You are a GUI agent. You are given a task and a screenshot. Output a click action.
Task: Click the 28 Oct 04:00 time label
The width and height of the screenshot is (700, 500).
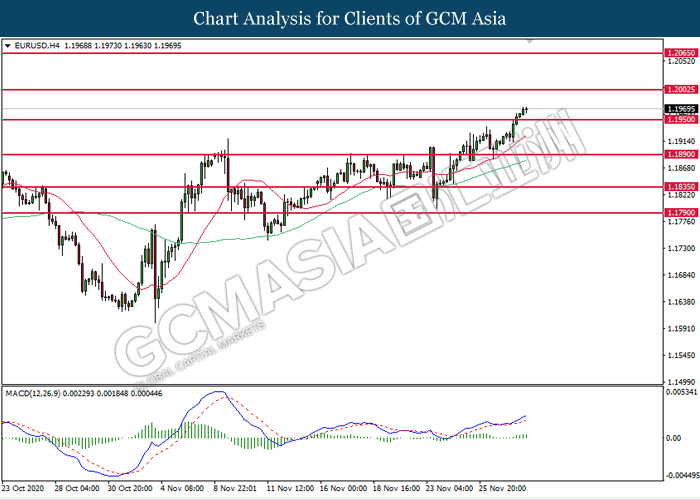pyautogui.click(x=77, y=488)
